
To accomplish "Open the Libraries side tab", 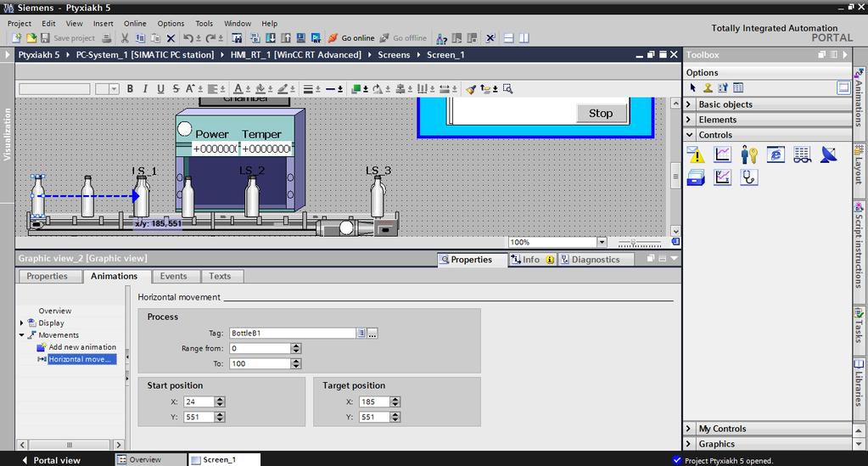I will tap(860, 382).
